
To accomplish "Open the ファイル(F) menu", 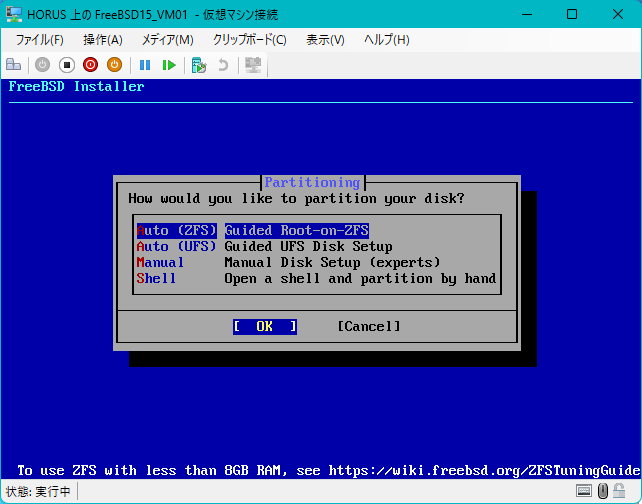I will click(39, 40).
